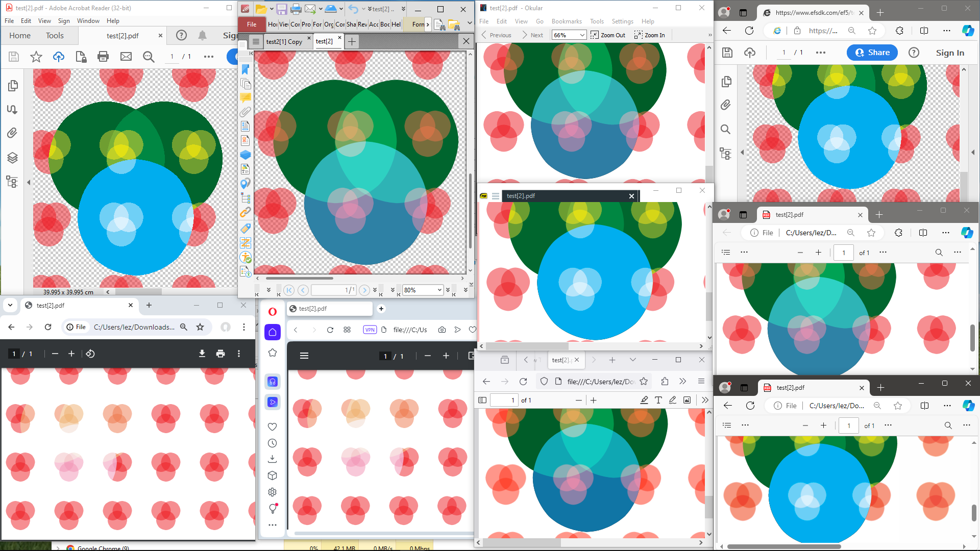Click the View menu in Okular menu bar

[522, 21]
